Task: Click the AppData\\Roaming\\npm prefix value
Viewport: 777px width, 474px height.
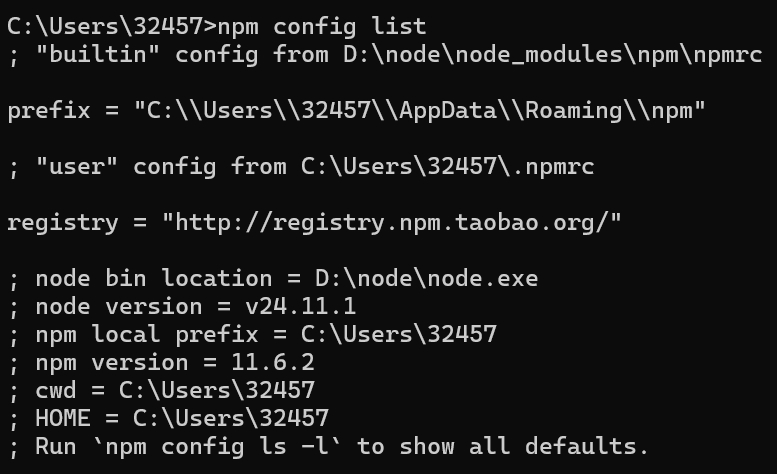Action: pyautogui.click(x=532, y=110)
